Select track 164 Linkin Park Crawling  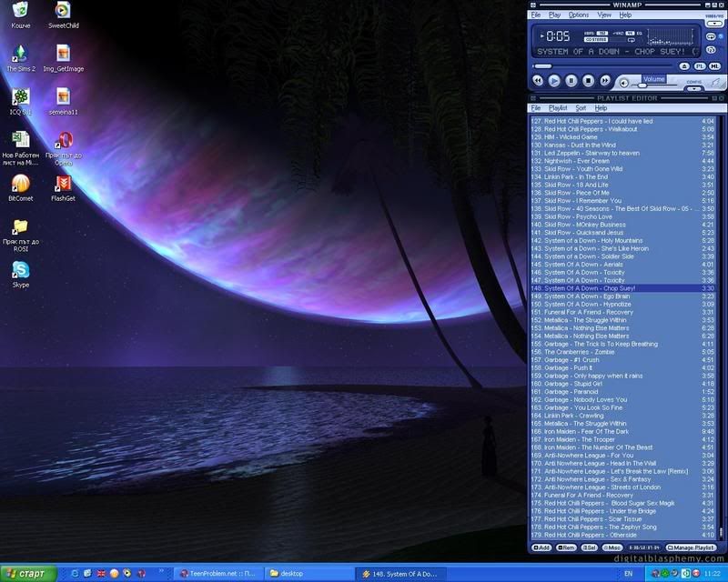[622, 416]
